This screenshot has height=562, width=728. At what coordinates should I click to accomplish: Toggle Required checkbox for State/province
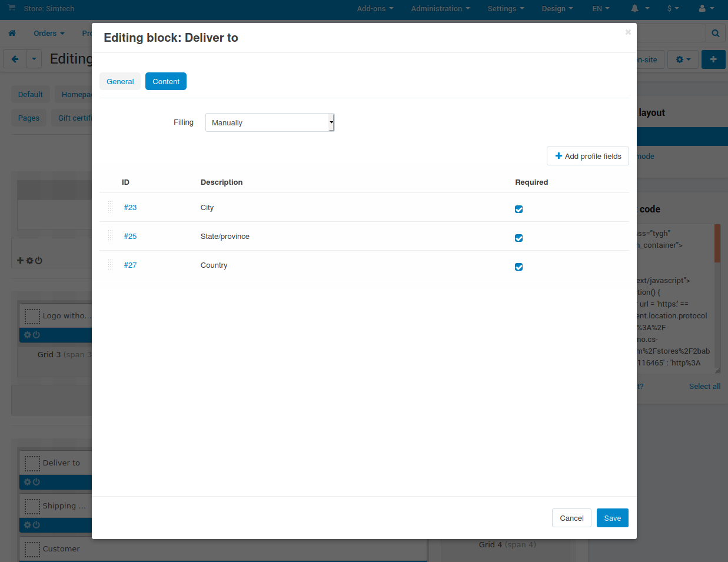coord(518,238)
